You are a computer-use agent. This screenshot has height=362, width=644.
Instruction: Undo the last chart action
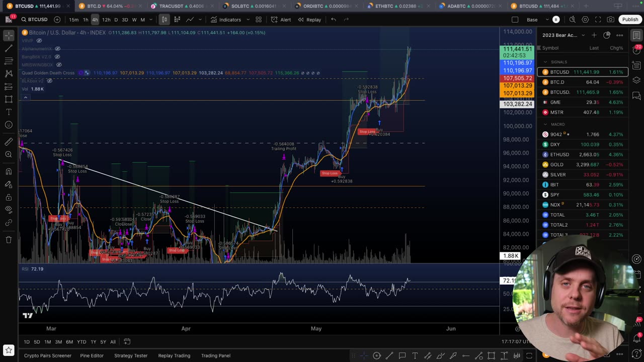[x=333, y=20]
